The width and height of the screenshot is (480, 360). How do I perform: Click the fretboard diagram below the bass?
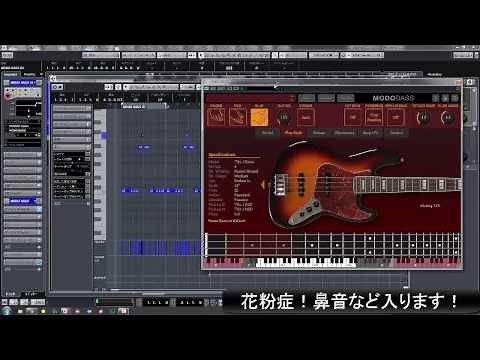(x=333, y=245)
